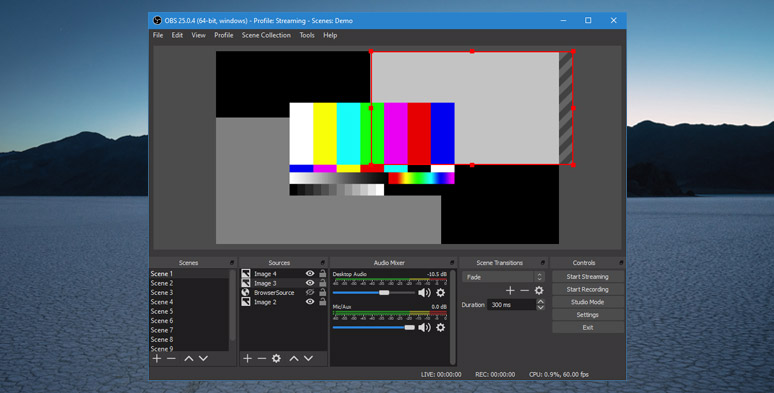The width and height of the screenshot is (774, 393).
Task: Open the Tools menu
Action: tap(307, 35)
